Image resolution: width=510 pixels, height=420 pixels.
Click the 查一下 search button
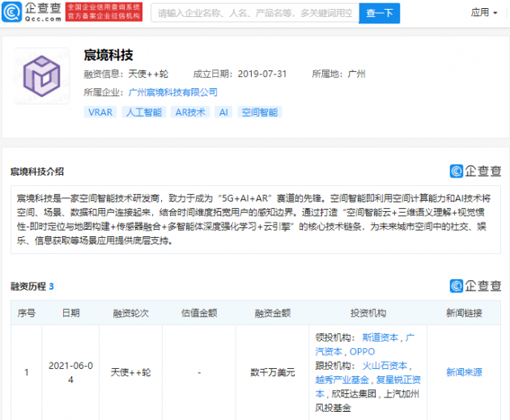click(379, 13)
